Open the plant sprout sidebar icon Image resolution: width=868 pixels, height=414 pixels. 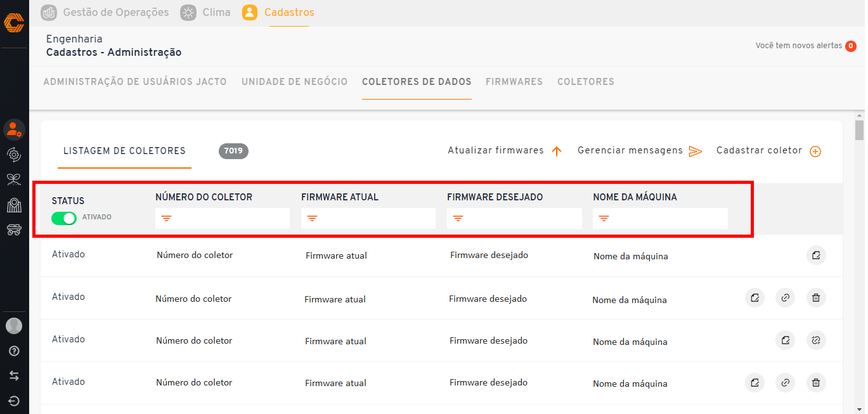coord(14,179)
